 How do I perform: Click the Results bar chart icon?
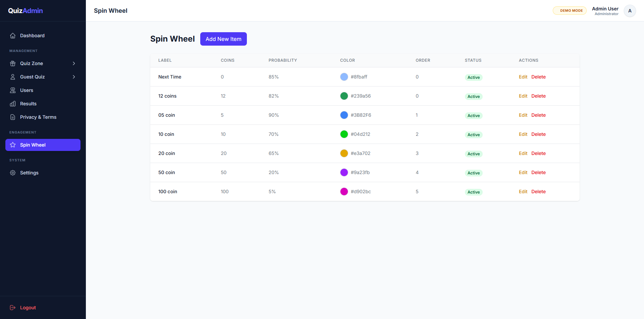(13, 104)
